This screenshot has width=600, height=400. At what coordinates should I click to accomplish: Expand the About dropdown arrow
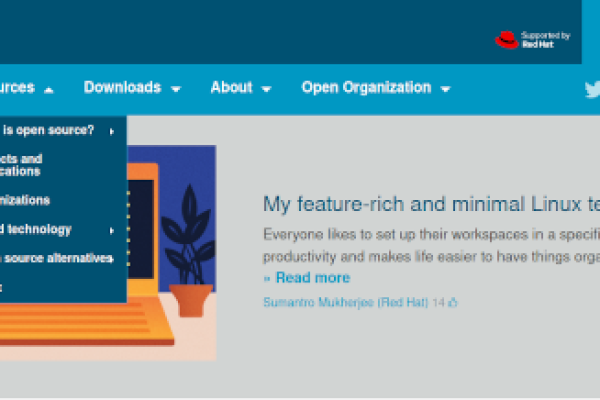pyautogui.click(x=266, y=89)
